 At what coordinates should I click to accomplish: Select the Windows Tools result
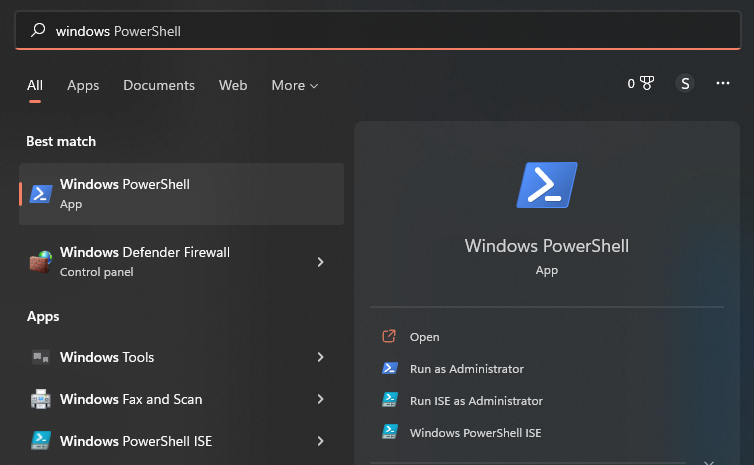181,357
